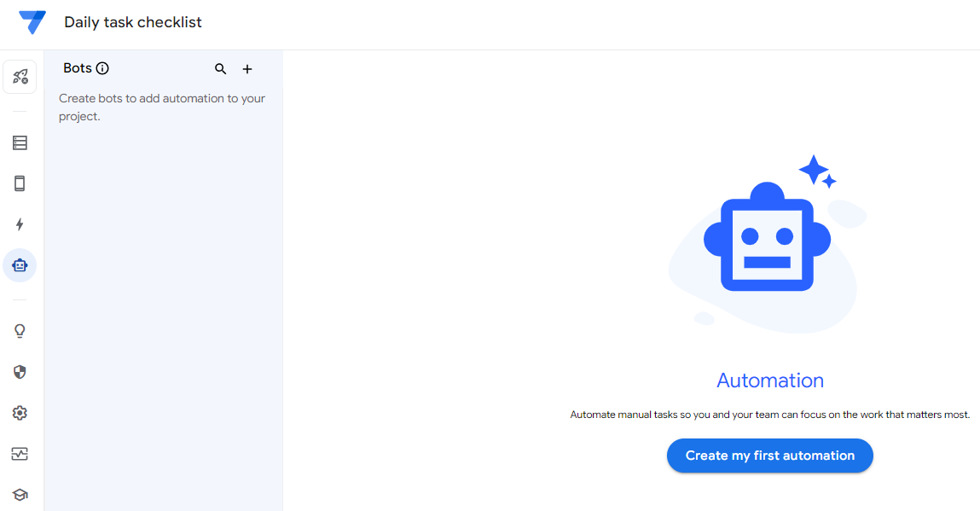The height and width of the screenshot is (511, 980).
Task: Click the Bots panel header label
Action: [78, 68]
